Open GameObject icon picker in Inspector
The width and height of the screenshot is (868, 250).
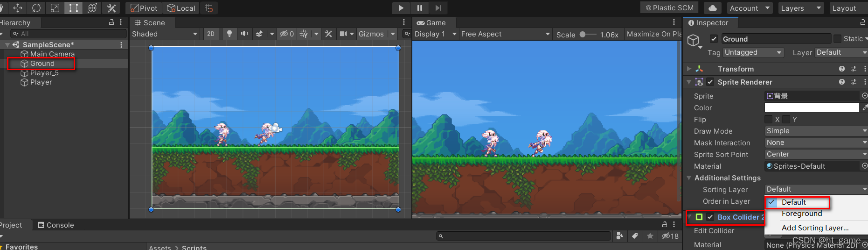point(694,41)
